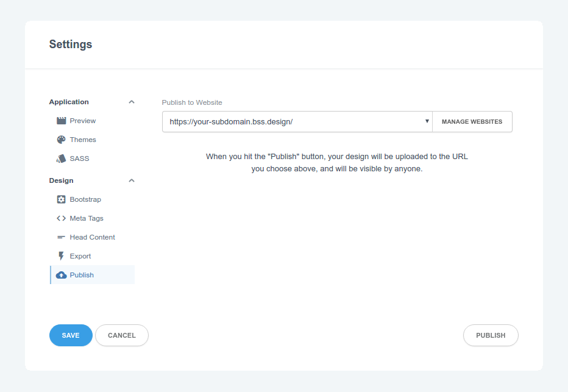Click the Publish cloud upload icon
This screenshot has height=392, width=568.
click(61, 275)
